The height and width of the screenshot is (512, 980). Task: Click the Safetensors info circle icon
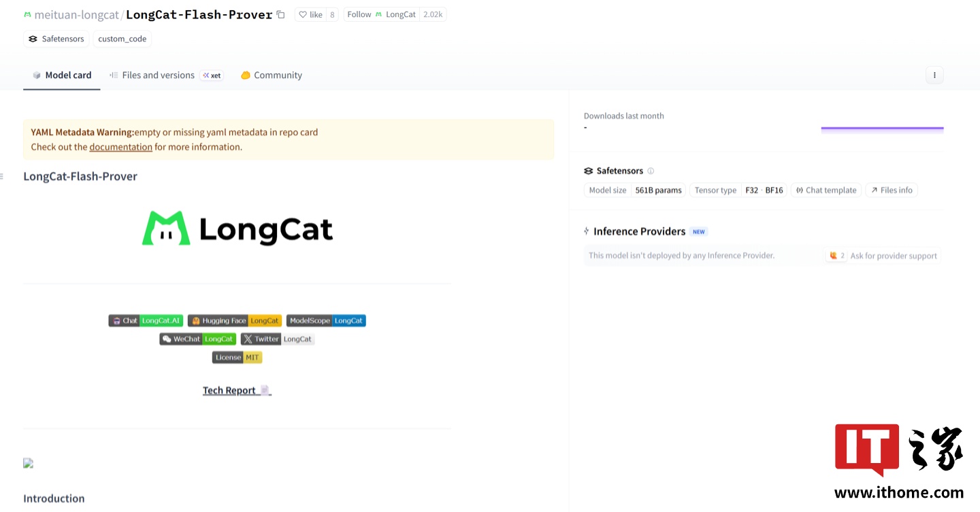(x=651, y=171)
